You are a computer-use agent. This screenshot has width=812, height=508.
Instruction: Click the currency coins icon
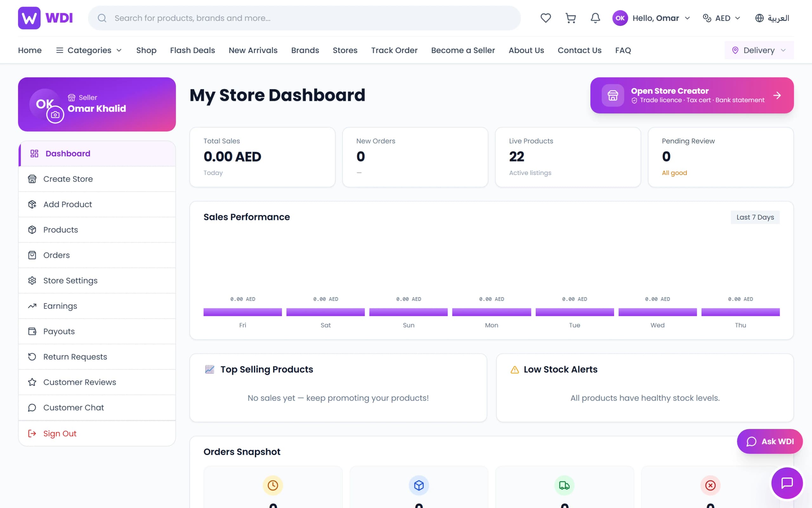pyautogui.click(x=707, y=18)
